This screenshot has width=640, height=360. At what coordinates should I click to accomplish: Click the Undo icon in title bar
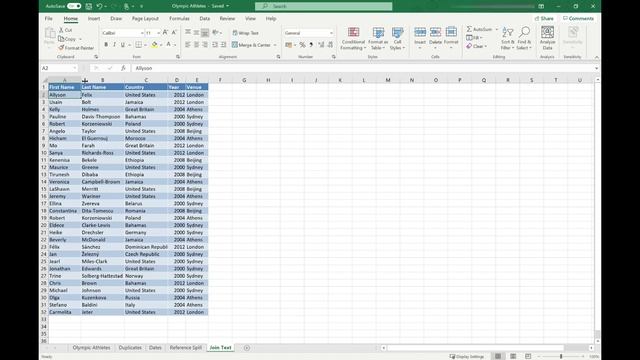tap(99, 6)
